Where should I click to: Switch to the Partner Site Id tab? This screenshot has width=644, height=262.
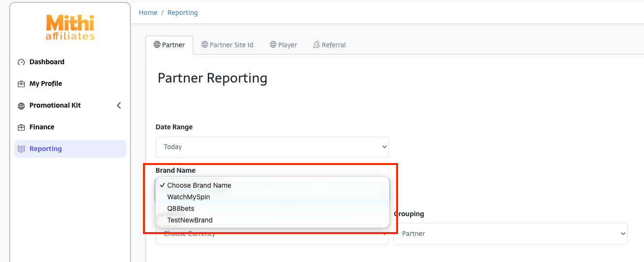point(227,45)
